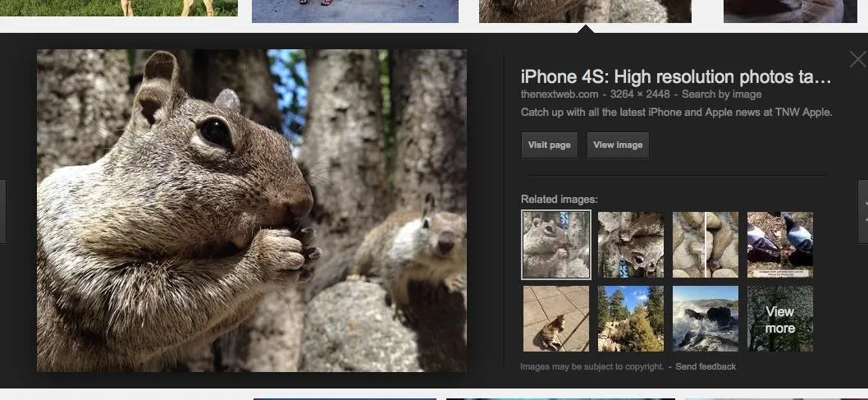This screenshot has height=400, width=868.
Task: Click Search by image link
Action: 721,94
